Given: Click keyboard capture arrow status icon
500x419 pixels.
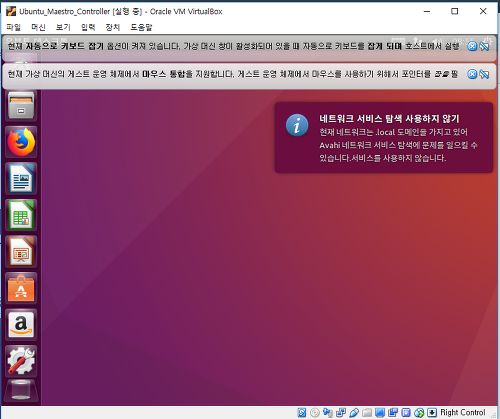Looking at the screenshot, I should pyautogui.click(x=432, y=413).
